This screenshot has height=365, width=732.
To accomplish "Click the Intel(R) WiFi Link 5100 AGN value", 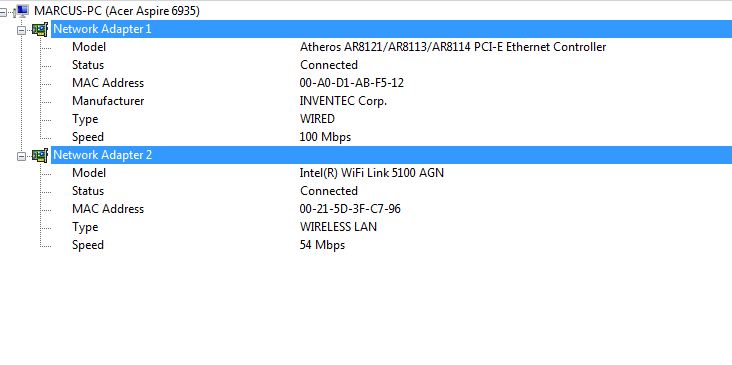I will [x=372, y=173].
